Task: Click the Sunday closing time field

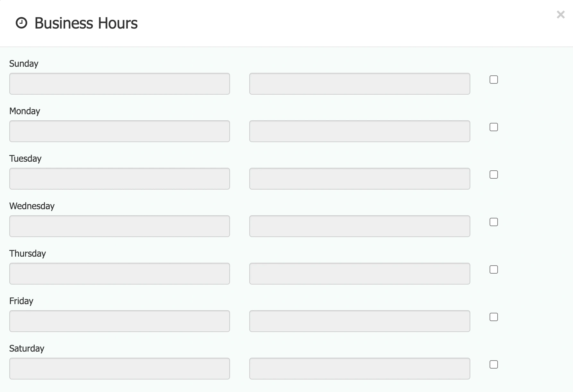Action: coord(360,84)
